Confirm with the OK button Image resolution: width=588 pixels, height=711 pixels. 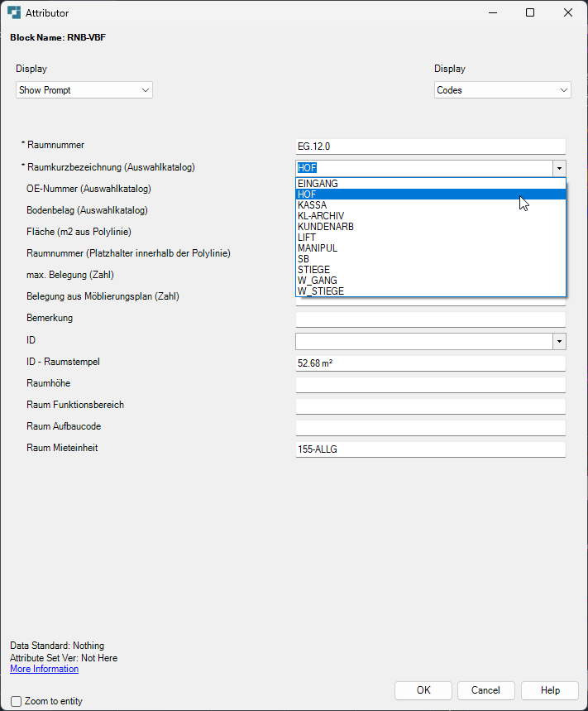[x=423, y=690]
